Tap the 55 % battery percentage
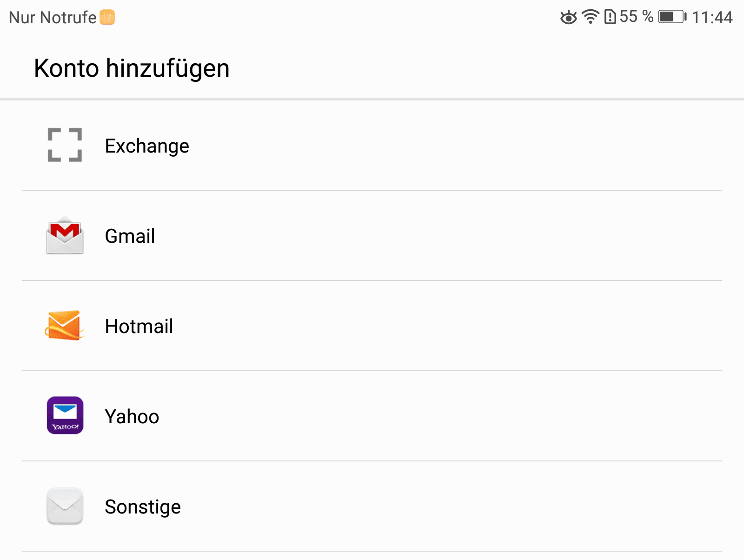744x560 pixels. [x=636, y=17]
